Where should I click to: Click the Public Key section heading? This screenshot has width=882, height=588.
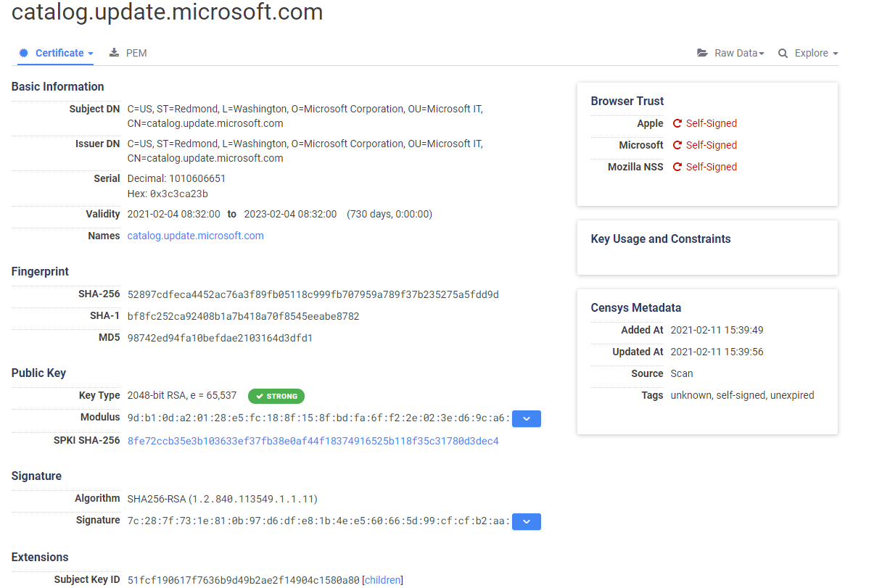[39, 373]
